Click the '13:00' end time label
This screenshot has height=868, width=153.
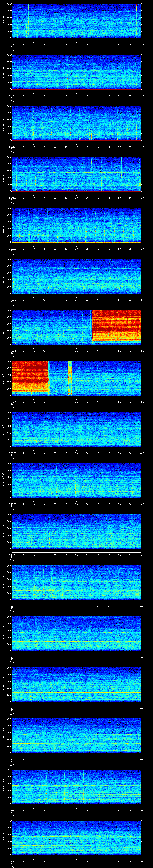pos(141,606)
